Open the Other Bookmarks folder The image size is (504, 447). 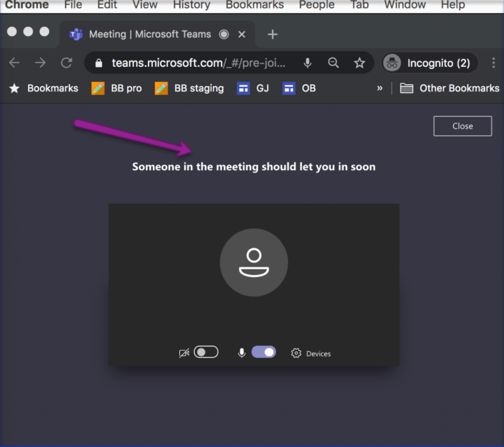pos(449,88)
